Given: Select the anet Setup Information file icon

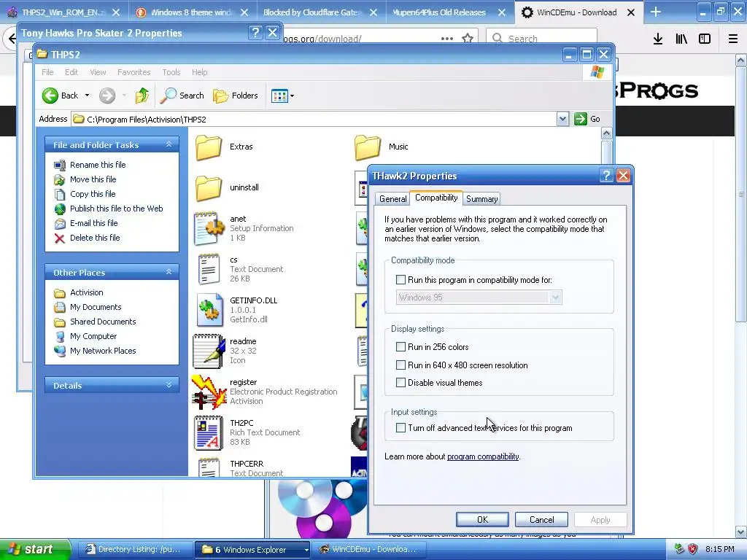Looking at the screenshot, I should 209,228.
